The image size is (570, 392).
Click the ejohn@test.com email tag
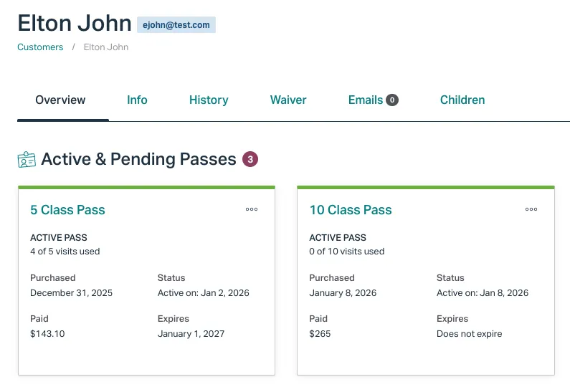pos(176,25)
